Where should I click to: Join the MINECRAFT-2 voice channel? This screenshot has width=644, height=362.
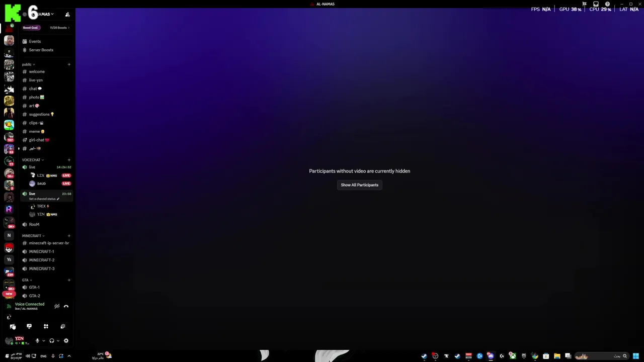click(46, 260)
